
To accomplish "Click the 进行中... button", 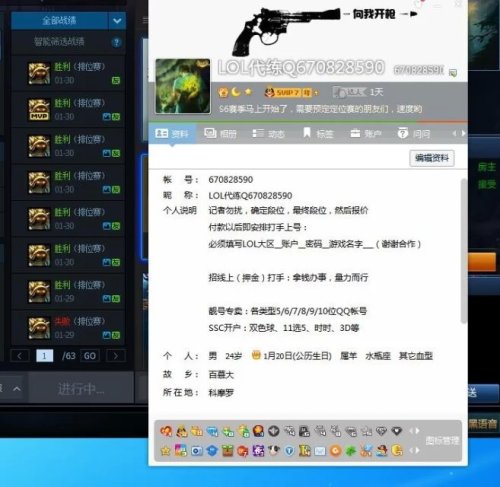I will tap(81, 389).
